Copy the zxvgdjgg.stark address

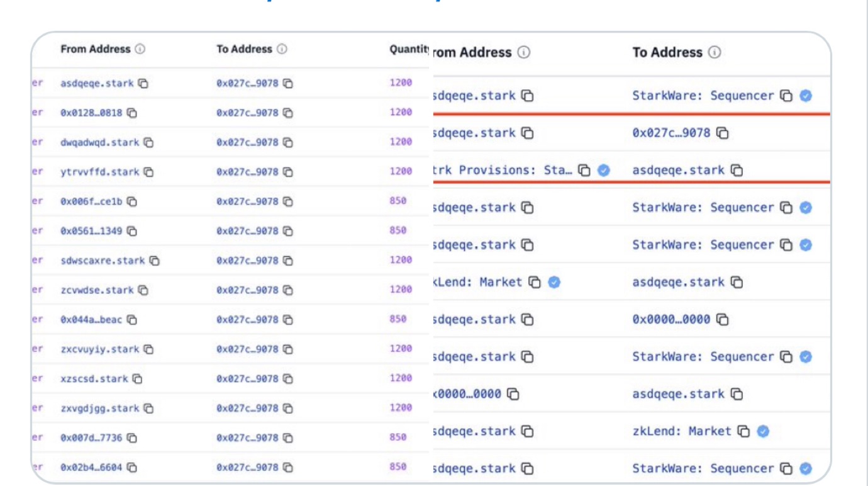[x=149, y=409]
